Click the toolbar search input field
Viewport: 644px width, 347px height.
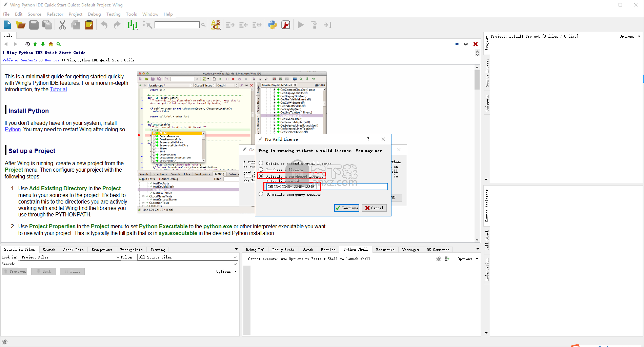177,25
